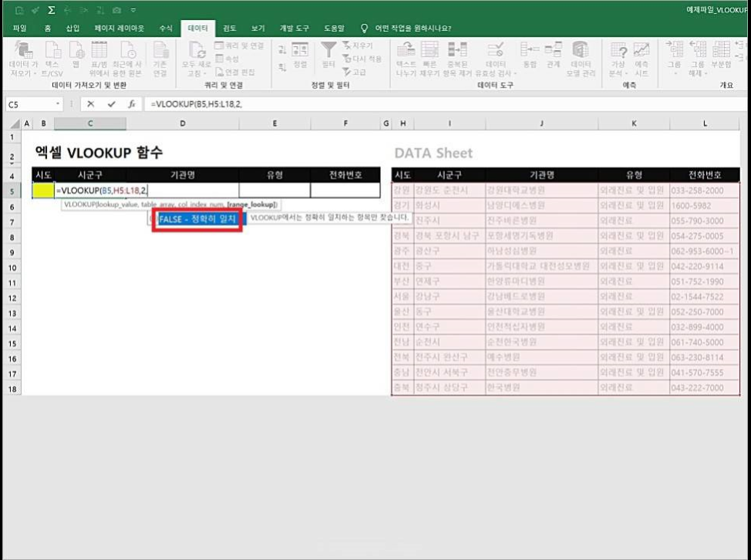The width and height of the screenshot is (751, 560).
Task: Click the 기관명 header in left table
Action: pyautogui.click(x=183, y=175)
